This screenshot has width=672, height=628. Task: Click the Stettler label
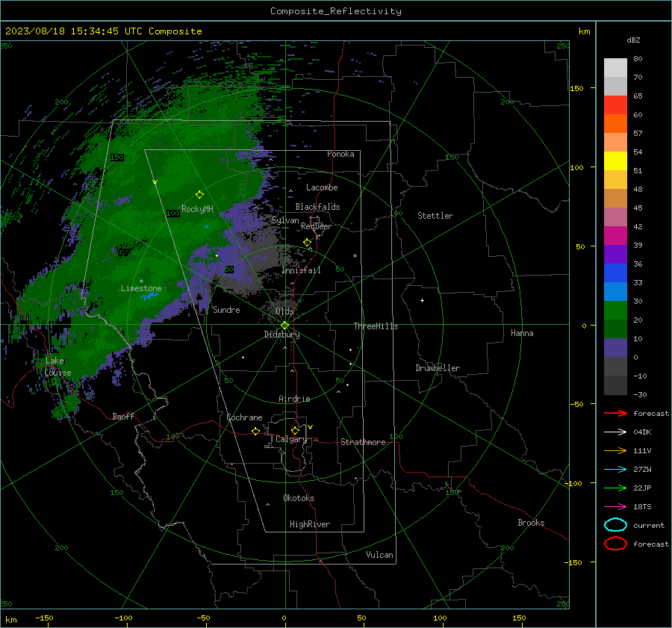(x=435, y=216)
